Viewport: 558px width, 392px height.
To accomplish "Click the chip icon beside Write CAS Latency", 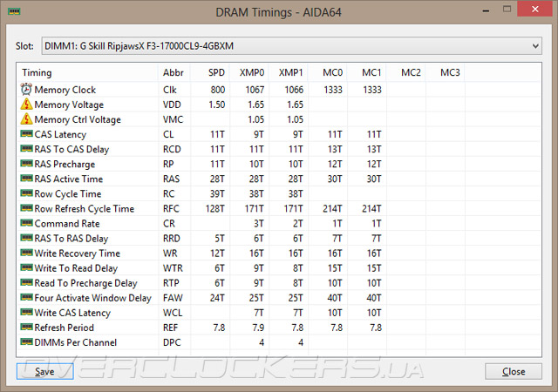I will [26, 313].
